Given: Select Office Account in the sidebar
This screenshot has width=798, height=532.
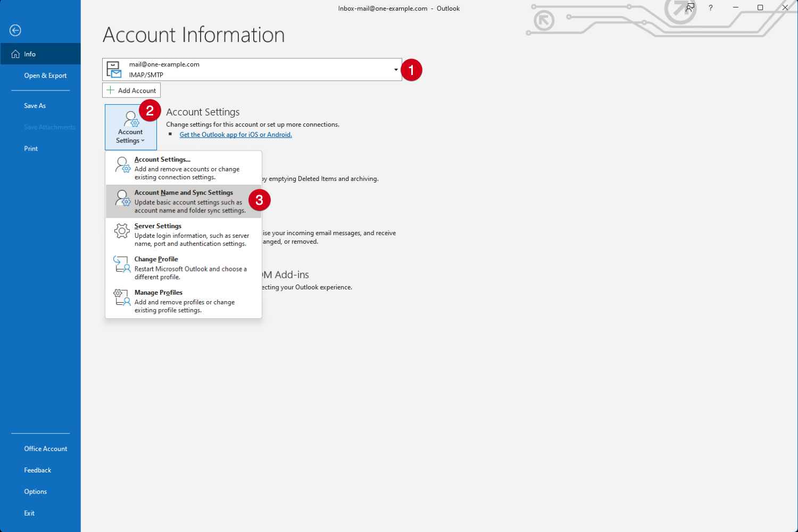Looking at the screenshot, I should (x=45, y=448).
